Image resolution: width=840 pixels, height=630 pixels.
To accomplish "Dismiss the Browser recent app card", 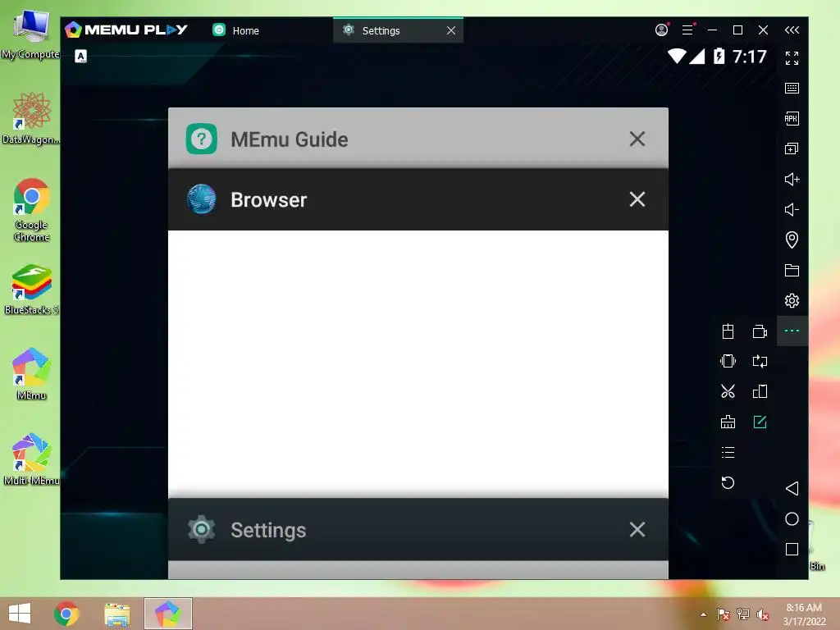I will 637,199.
